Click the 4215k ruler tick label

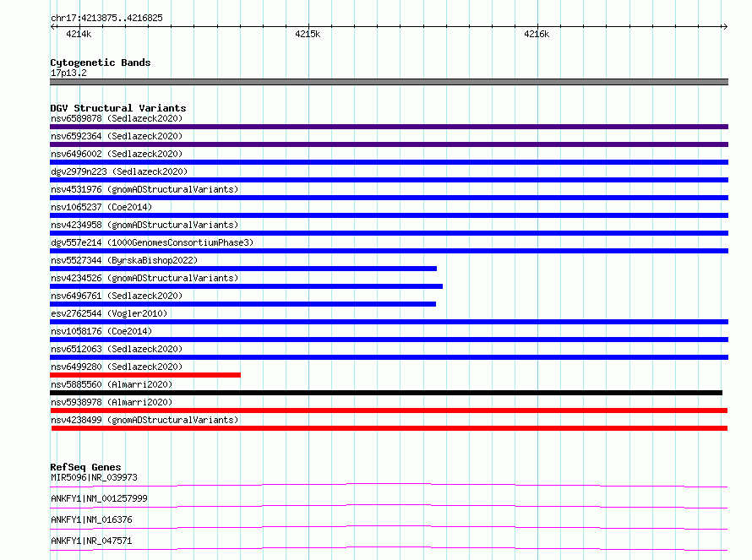308,34
